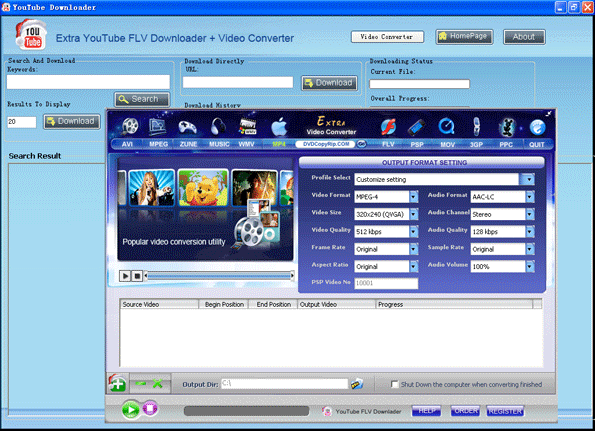Click the green add video plus icon

click(117, 383)
